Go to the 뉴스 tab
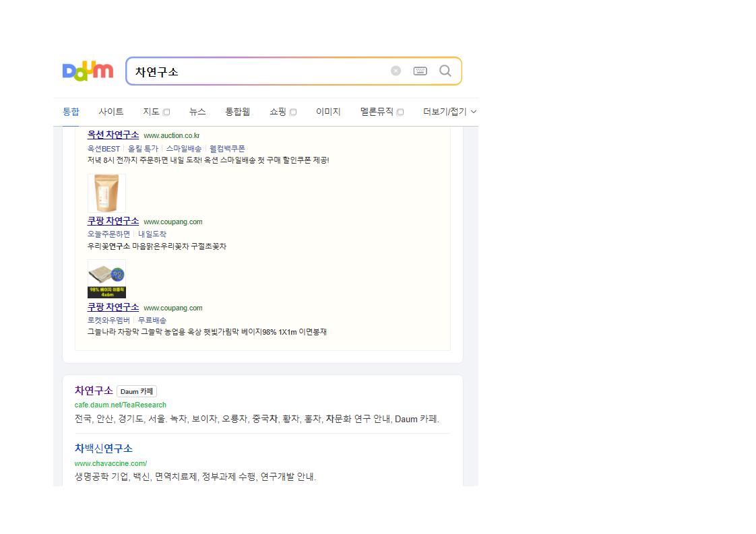 (x=197, y=112)
